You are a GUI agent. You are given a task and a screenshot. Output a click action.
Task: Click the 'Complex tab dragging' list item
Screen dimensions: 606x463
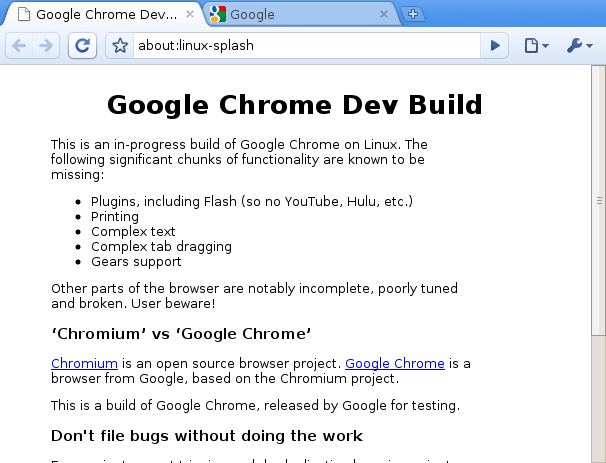pos(162,247)
